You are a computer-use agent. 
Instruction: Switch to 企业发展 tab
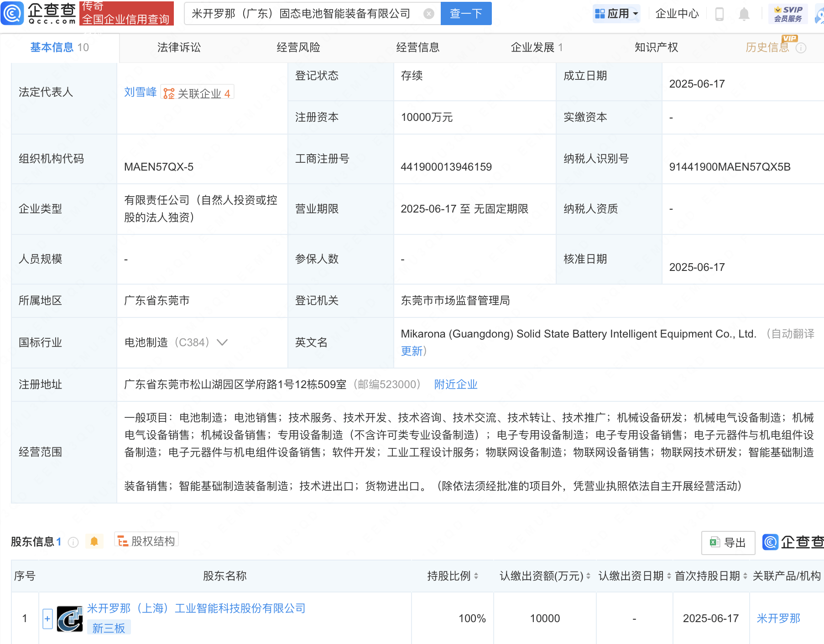click(537, 47)
